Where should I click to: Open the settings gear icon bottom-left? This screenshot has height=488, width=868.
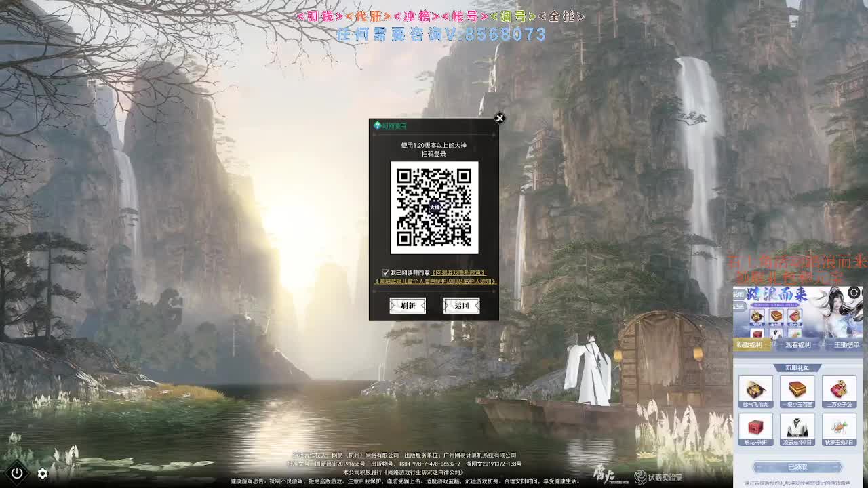(42, 474)
